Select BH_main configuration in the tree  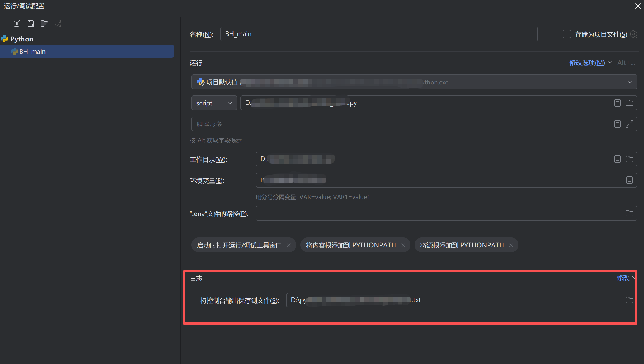(32, 52)
